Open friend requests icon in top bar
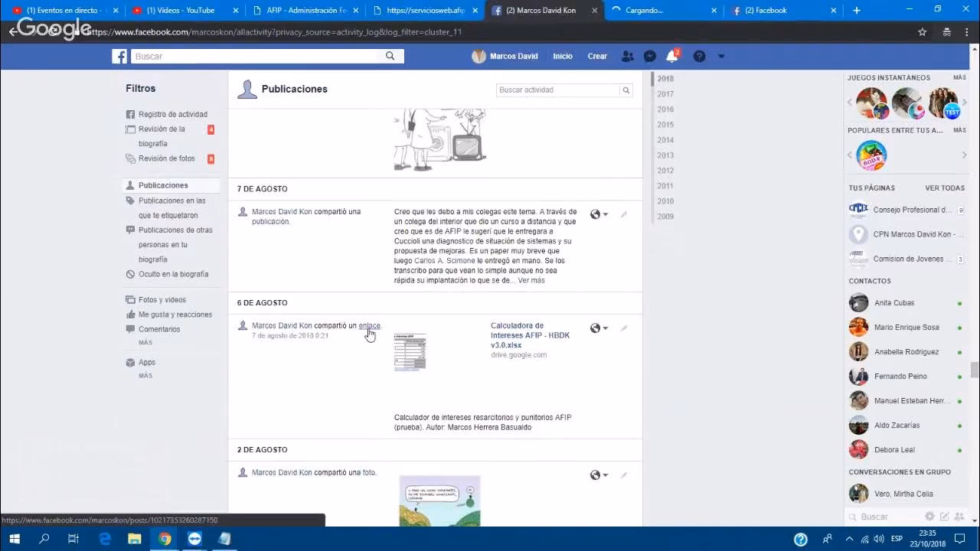 click(x=627, y=56)
